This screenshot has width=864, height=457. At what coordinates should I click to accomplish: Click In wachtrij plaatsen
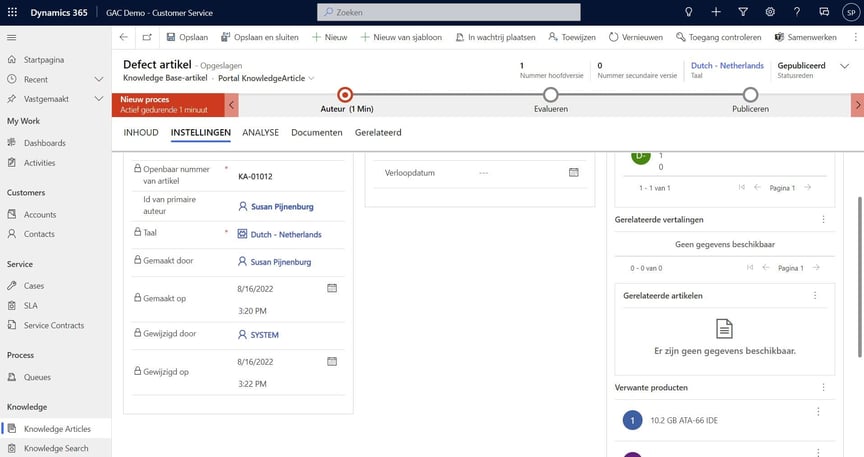[495, 37]
